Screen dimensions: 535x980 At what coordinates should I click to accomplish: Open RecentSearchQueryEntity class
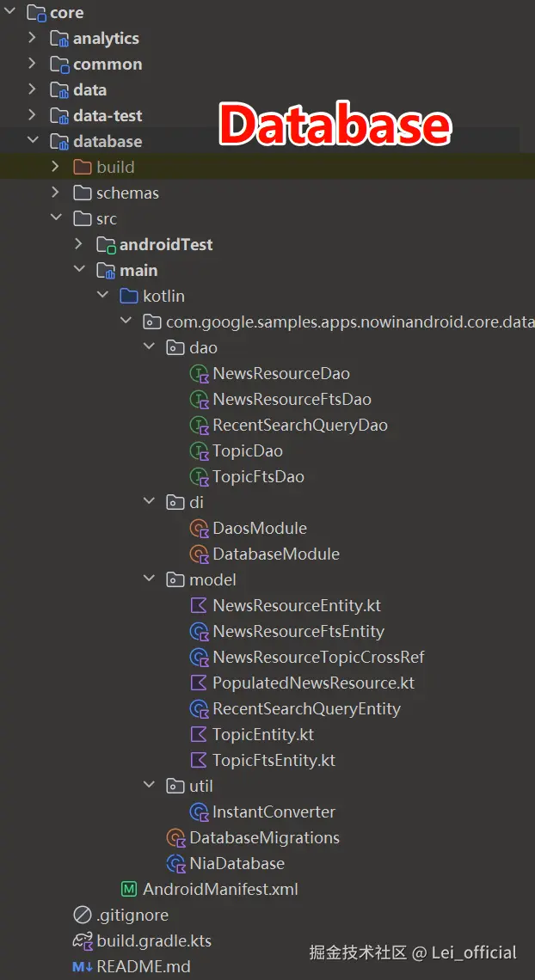(x=306, y=709)
